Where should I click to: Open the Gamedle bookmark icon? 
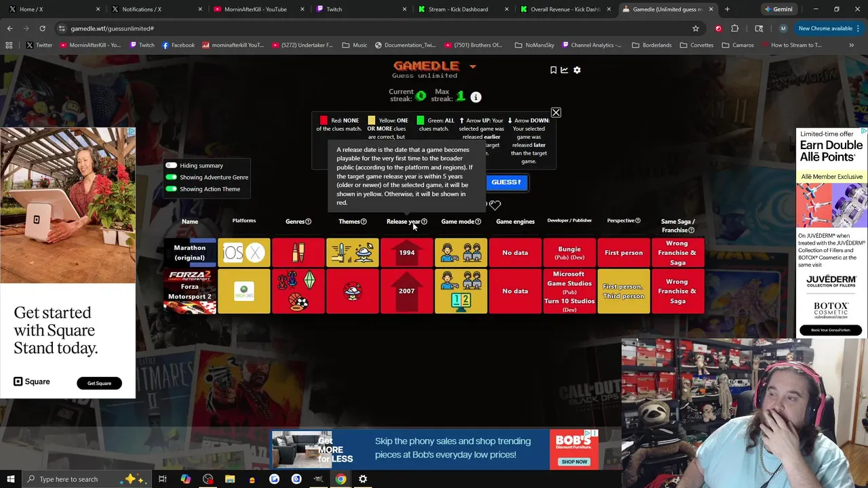click(x=553, y=70)
